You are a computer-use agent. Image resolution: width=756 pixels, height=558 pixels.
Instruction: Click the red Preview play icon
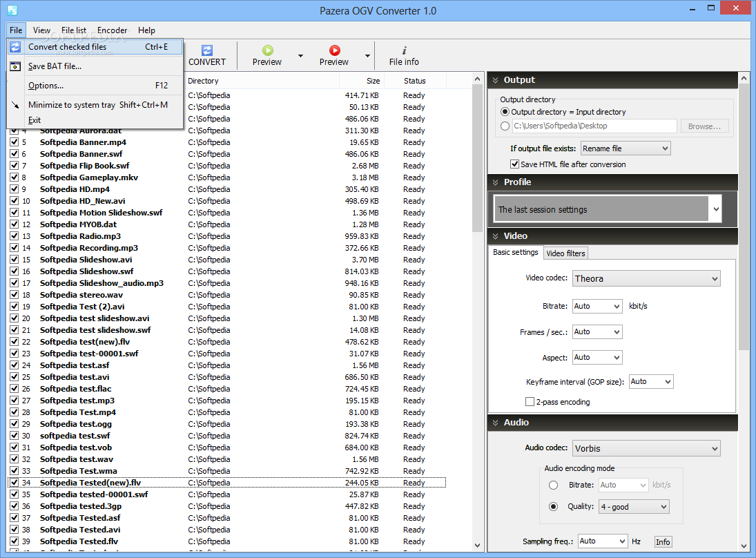(335, 50)
